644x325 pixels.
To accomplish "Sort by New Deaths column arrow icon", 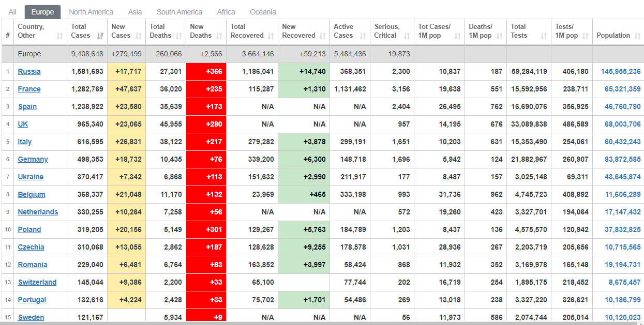I will (x=219, y=36).
